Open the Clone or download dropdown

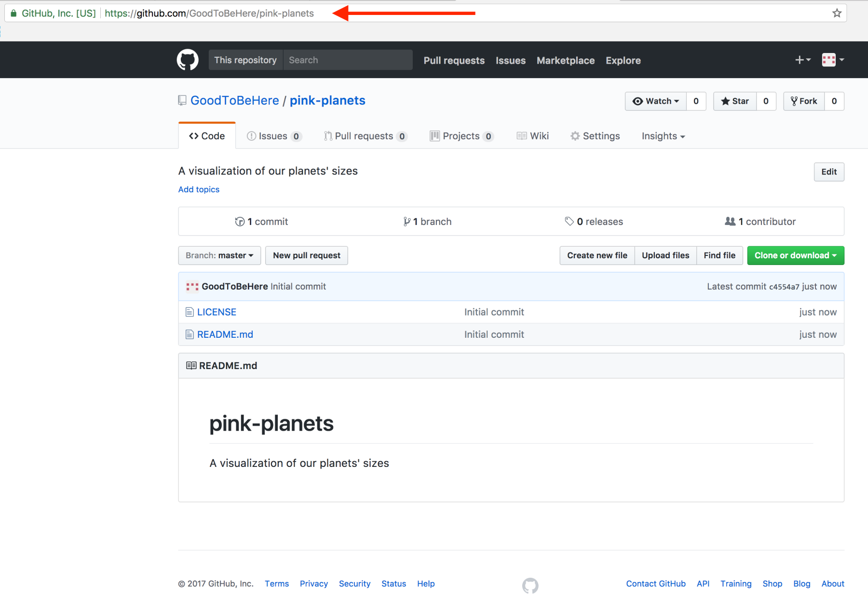point(795,255)
